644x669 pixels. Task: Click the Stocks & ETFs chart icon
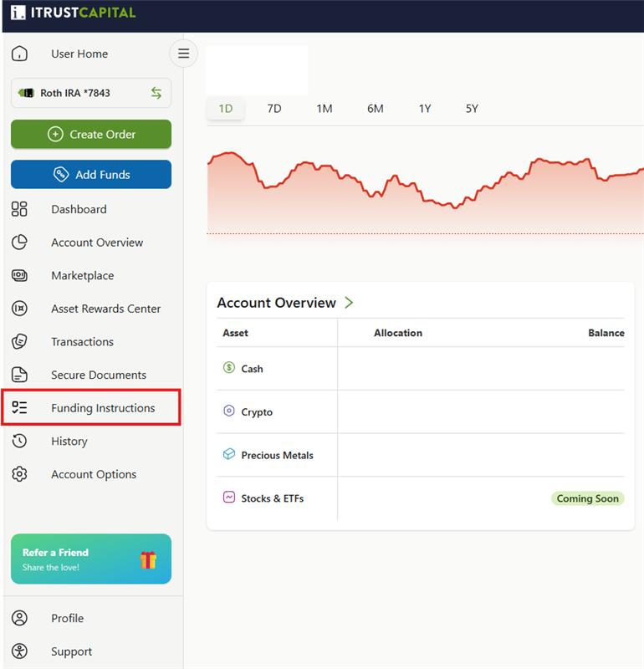click(x=229, y=497)
